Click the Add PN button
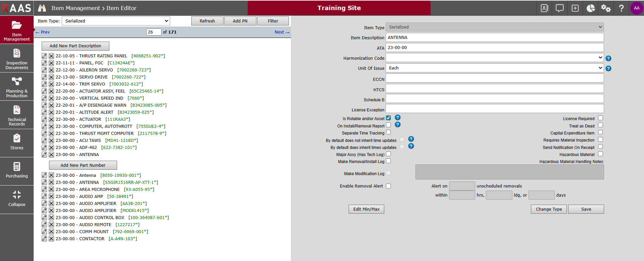Viewport: 644px width, 261px height. click(x=240, y=21)
